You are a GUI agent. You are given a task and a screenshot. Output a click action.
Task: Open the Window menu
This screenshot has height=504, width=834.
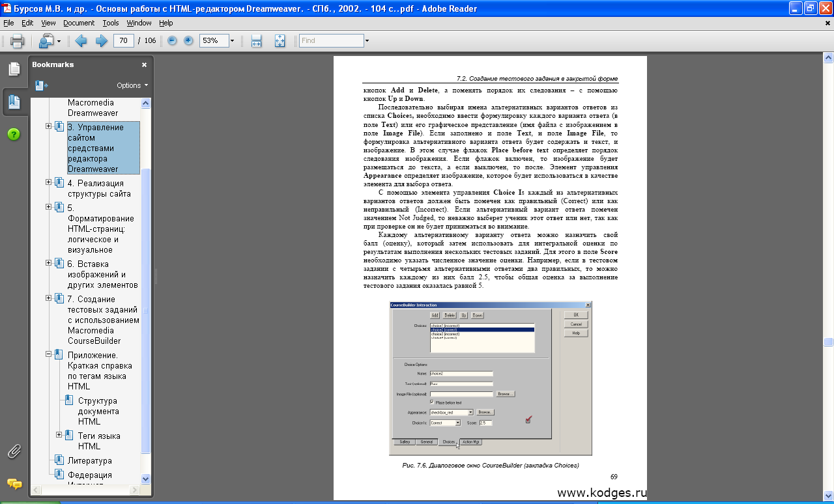click(x=139, y=23)
